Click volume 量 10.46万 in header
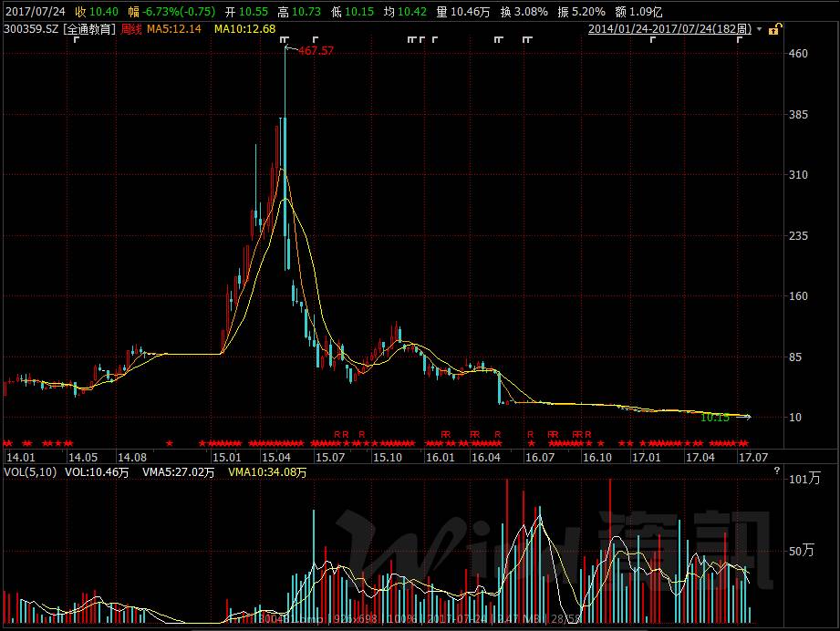The width and height of the screenshot is (840, 631). pos(462,11)
